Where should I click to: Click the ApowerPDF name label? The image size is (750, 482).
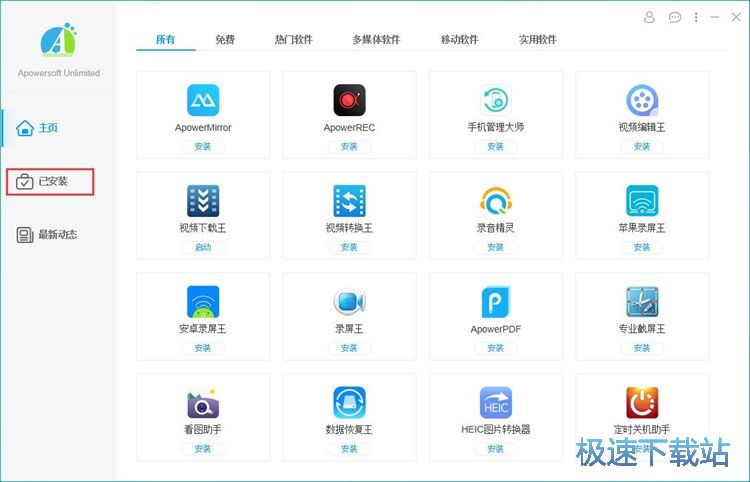click(496, 329)
